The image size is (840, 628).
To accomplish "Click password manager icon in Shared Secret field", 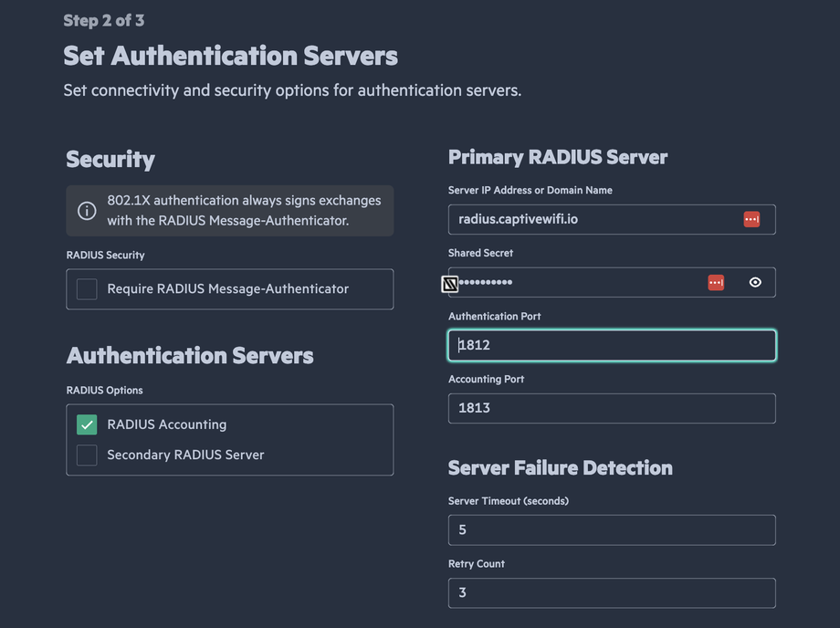I will coord(716,283).
